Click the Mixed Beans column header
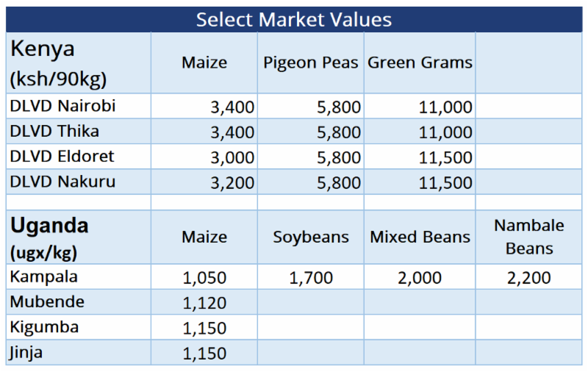The height and width of the screenshot is (372, 588). point(420,237)
